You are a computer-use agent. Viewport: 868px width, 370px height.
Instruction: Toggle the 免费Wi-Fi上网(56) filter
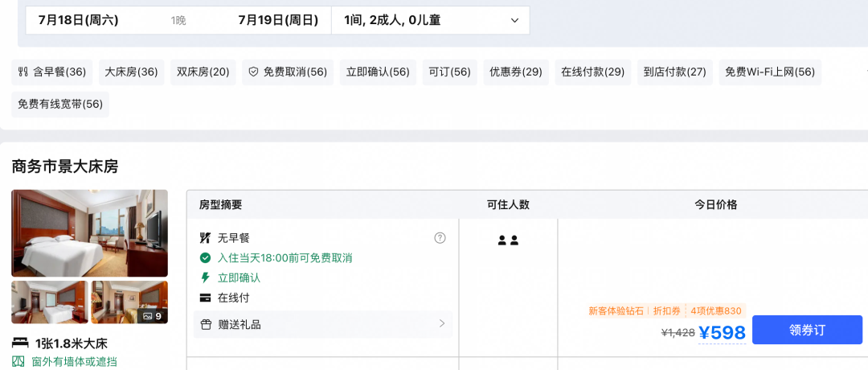click(x=770, y=72)
